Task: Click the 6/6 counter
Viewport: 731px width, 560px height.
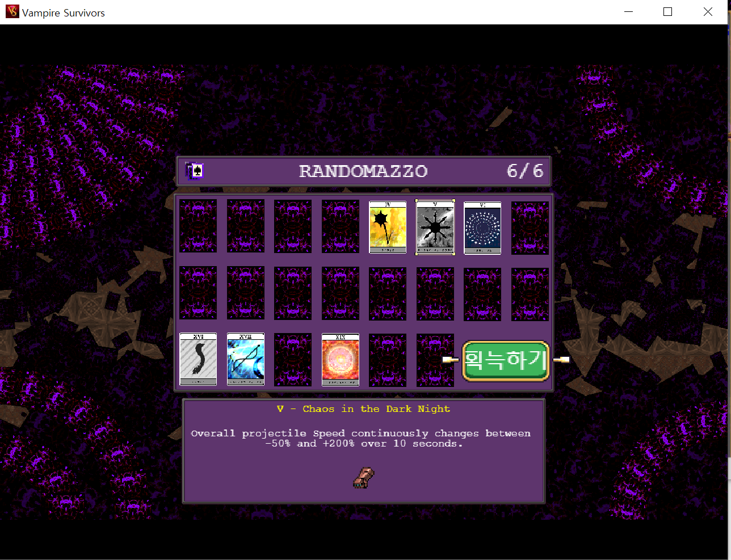Action: point(525,171)
